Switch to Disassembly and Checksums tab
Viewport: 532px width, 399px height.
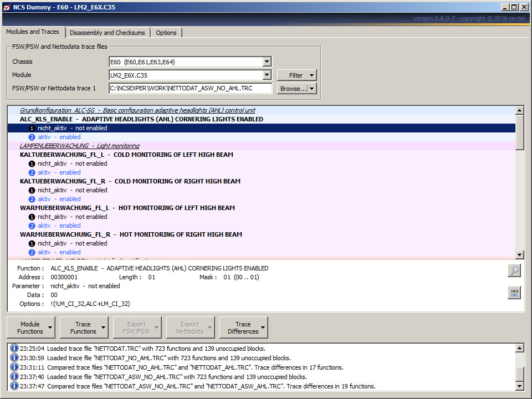click(x=107, y=33)
